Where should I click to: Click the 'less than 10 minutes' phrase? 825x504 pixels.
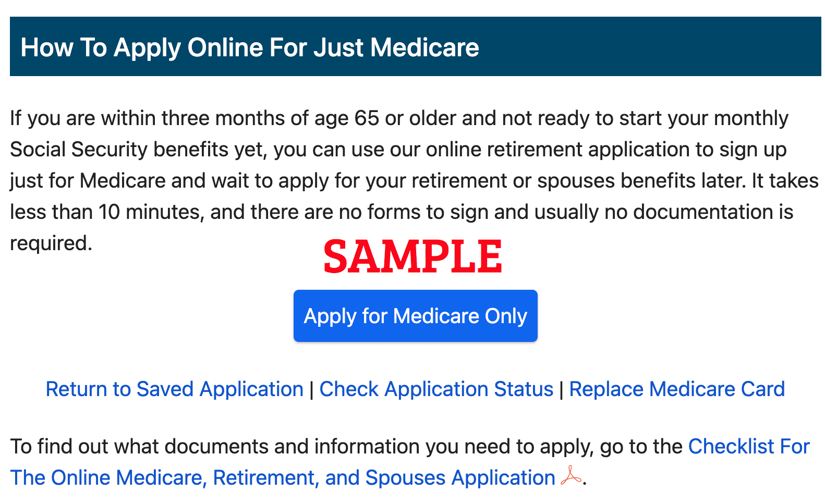coord(106,212)
